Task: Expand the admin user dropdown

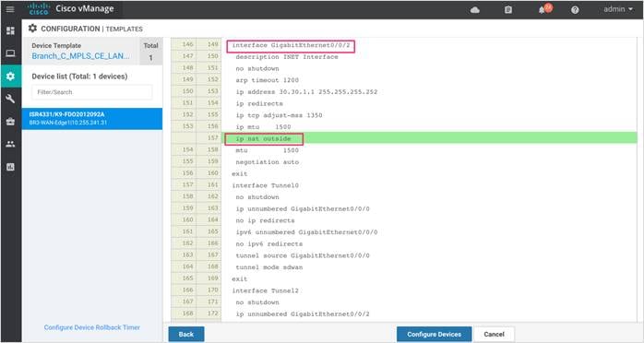Action: click(618, 9)
